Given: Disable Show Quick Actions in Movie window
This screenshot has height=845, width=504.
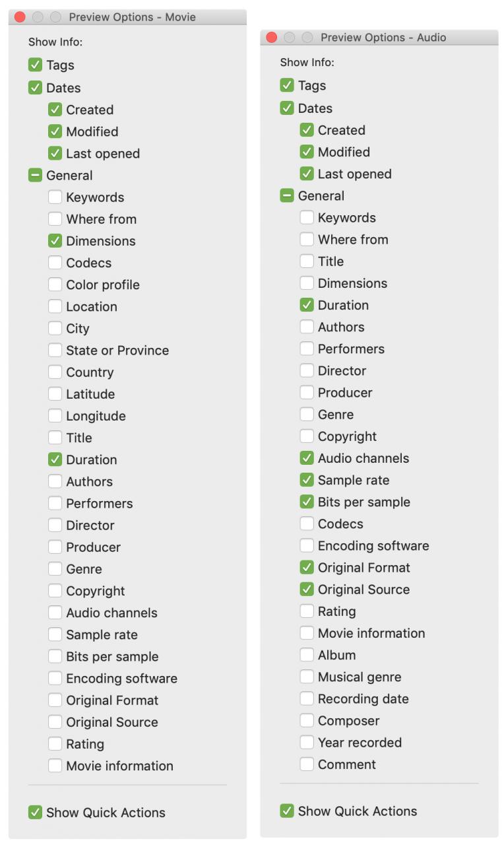Looking at the screenshot, I should [36, 813].
